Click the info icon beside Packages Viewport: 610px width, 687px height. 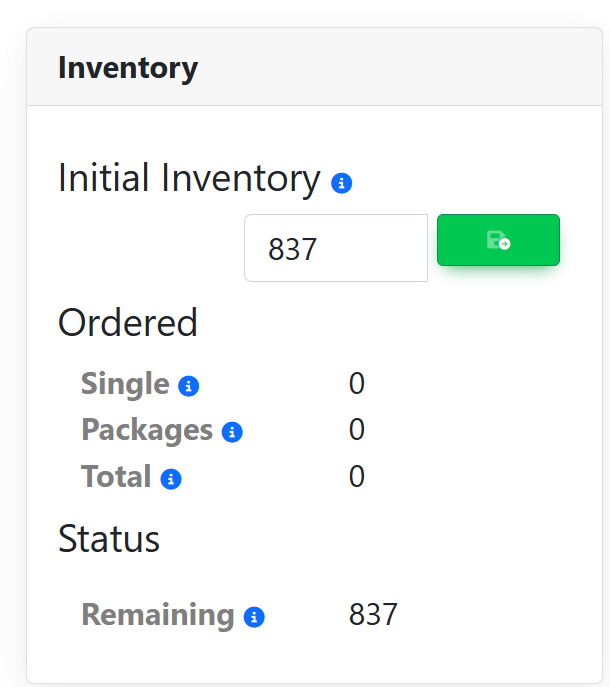[x=232, y=432]
